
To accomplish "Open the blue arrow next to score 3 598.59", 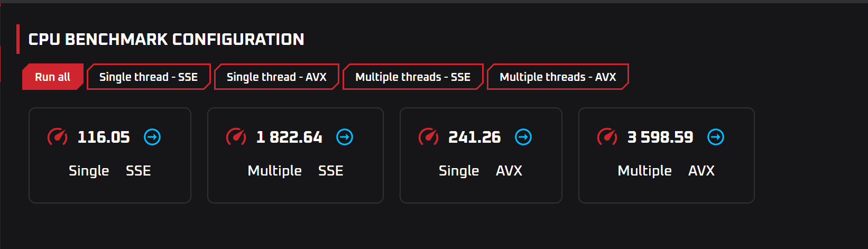I will pos(716,137).
